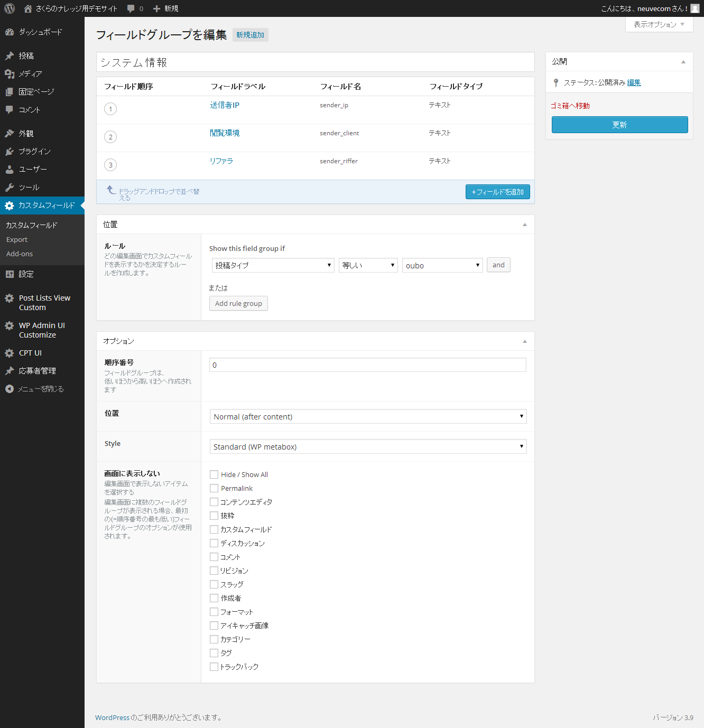Open the ダッシュボード dashboard icon
The image size is (704, 728).
tap(10, 32)
